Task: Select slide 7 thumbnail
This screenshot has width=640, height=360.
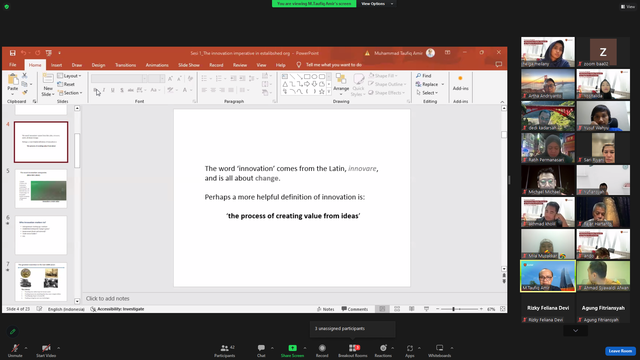Action: click(41, 282)
